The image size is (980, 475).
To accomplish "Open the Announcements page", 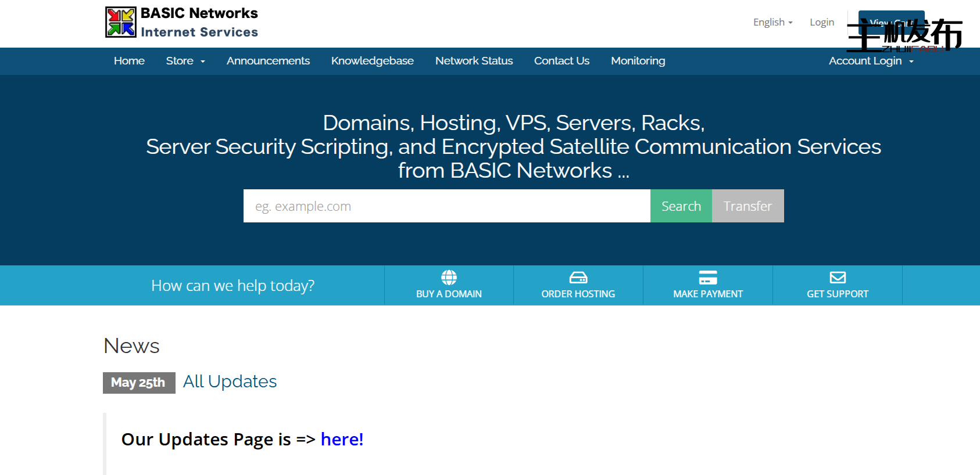I will click(268, 61).
